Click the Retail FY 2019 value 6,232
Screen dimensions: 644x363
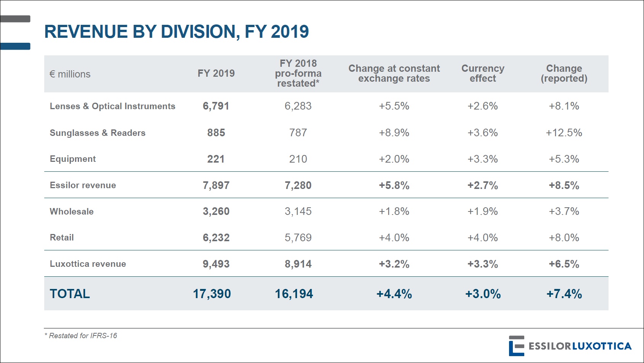tap(216, 238)
